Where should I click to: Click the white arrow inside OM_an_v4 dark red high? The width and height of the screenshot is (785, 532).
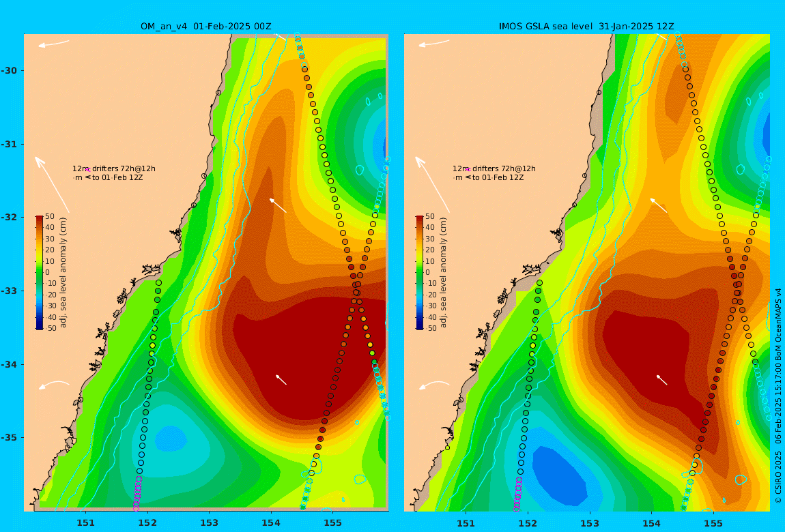tap(281, 379)
